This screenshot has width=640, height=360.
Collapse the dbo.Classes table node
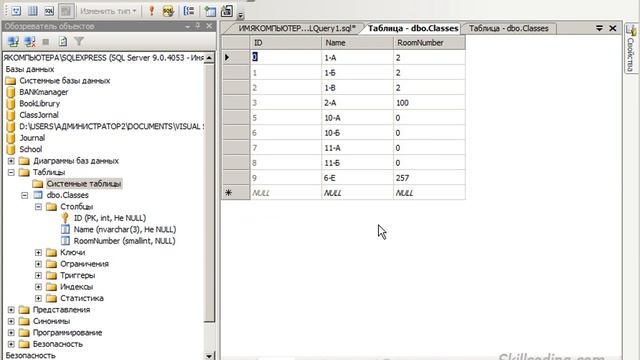(25, 195)
